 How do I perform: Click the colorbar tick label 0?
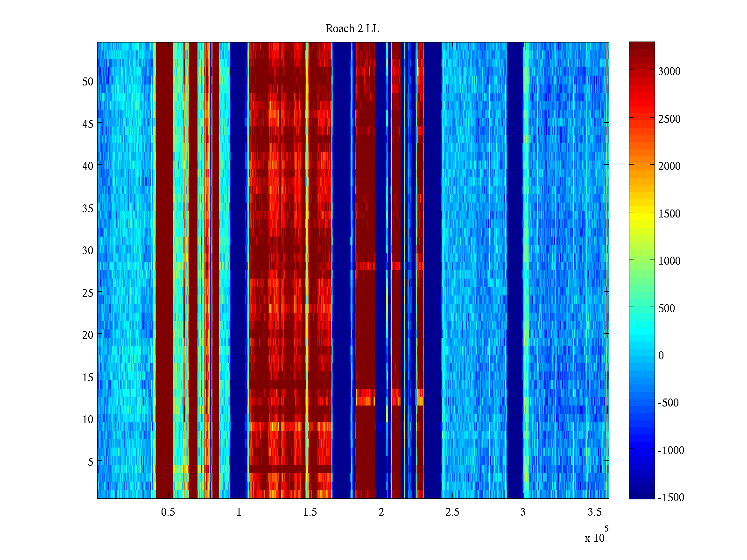pos(661,356)
